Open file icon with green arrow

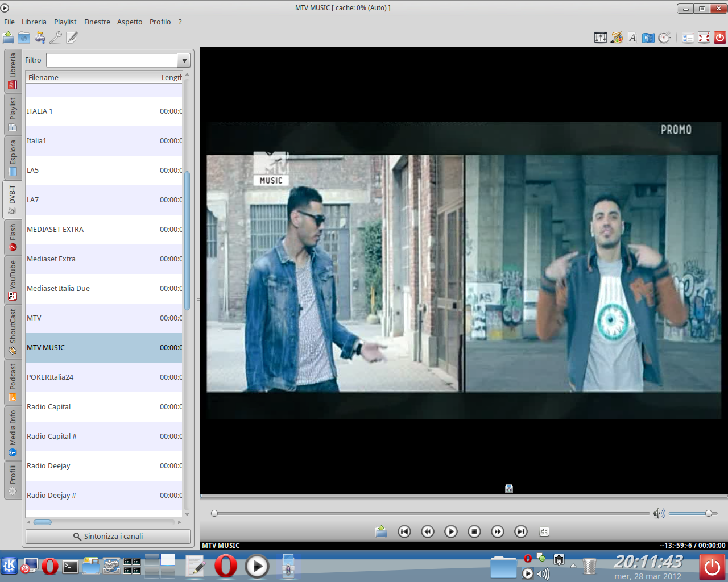(x=8, y=38)
